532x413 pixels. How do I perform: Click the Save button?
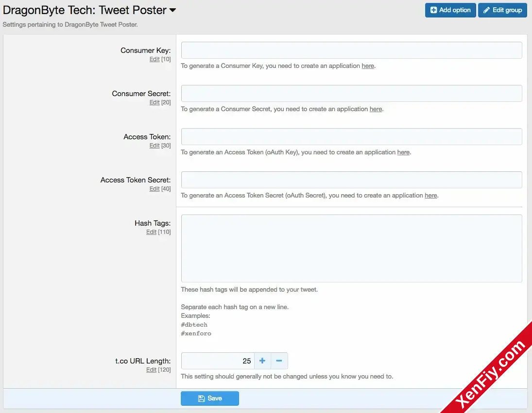[210, 398]
